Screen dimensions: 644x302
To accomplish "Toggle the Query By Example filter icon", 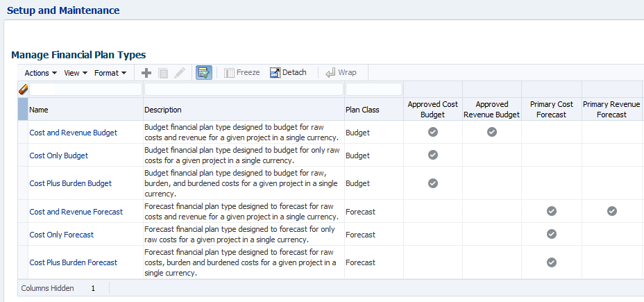I will tap(204, 73).
